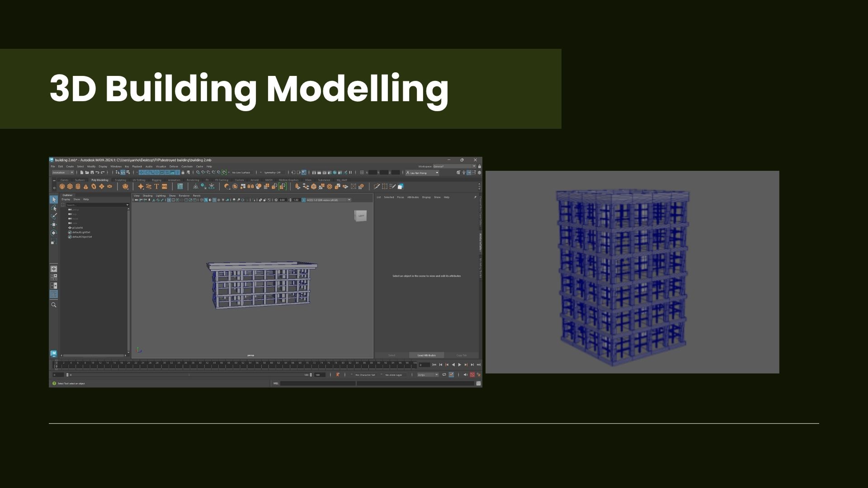
Task: Save the scene with the floppy icon
Action: pos(92,173)
